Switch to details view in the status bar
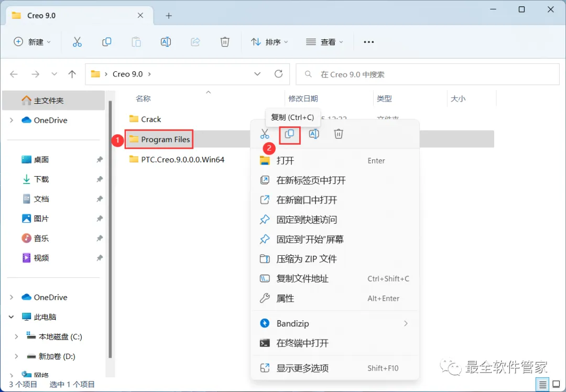Viewport: 566px width, 392px height. point(542,385)
